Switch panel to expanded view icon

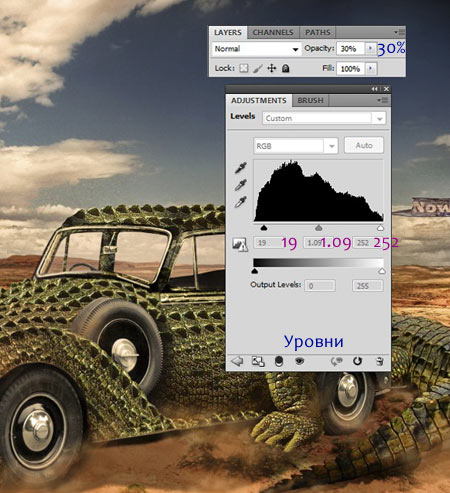tap(258, 361)
